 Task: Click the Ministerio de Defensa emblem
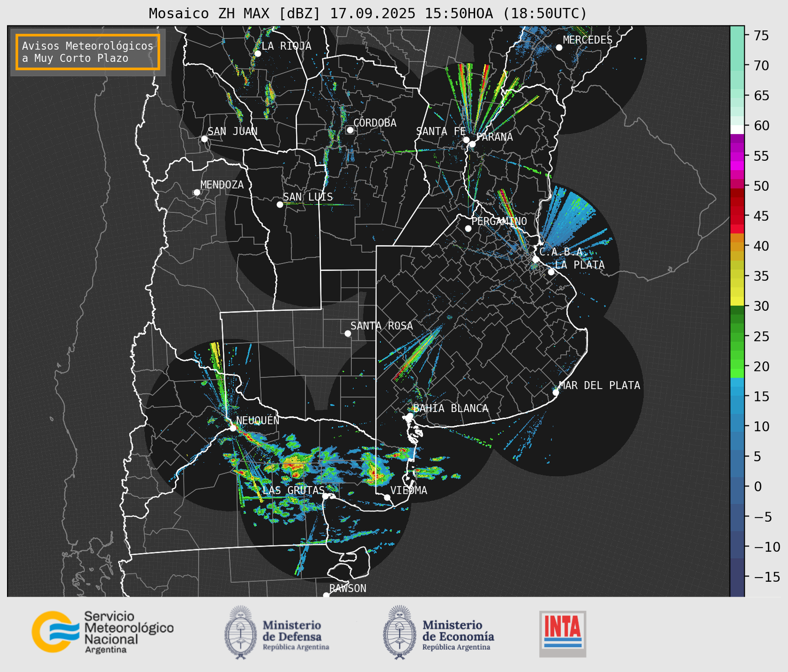click(x=241, y=632)
